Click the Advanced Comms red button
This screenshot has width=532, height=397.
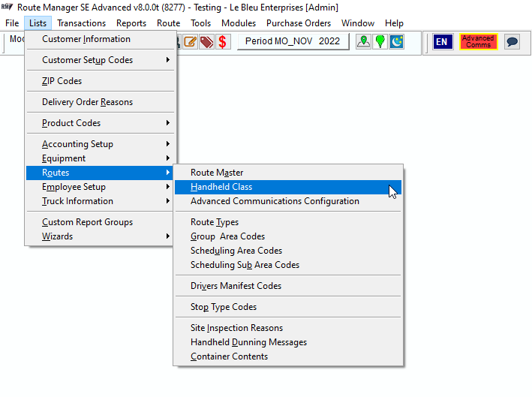(478, 42)
